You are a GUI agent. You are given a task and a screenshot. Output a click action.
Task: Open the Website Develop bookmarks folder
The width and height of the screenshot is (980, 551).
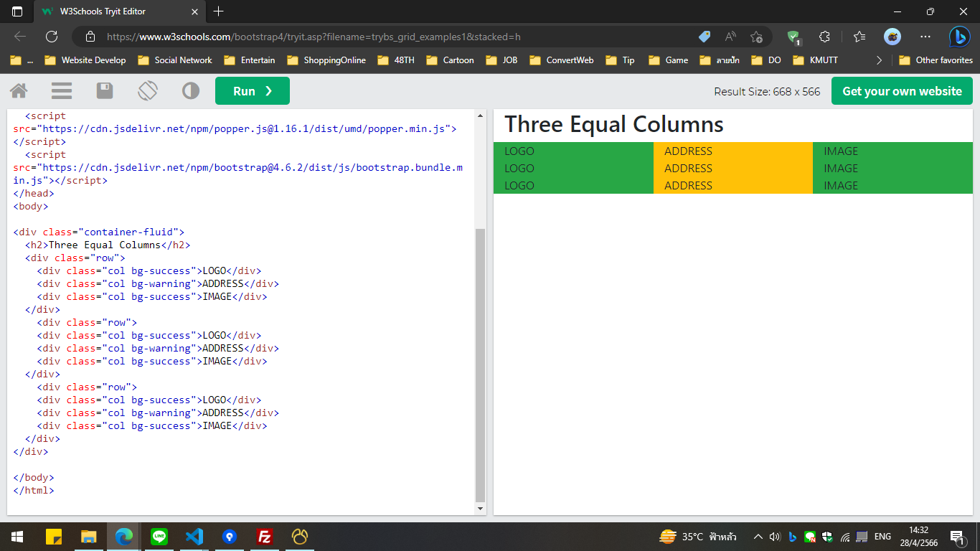point(85,60)
